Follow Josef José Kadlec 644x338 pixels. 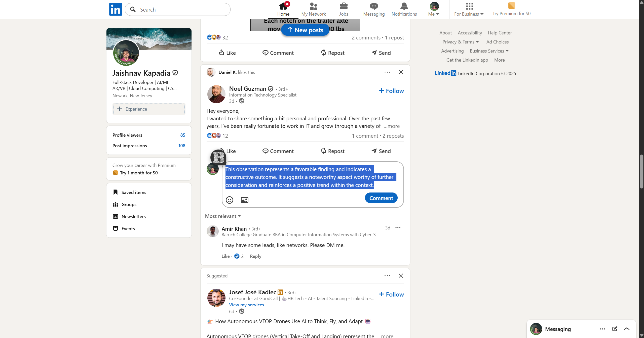click(391, 294)
